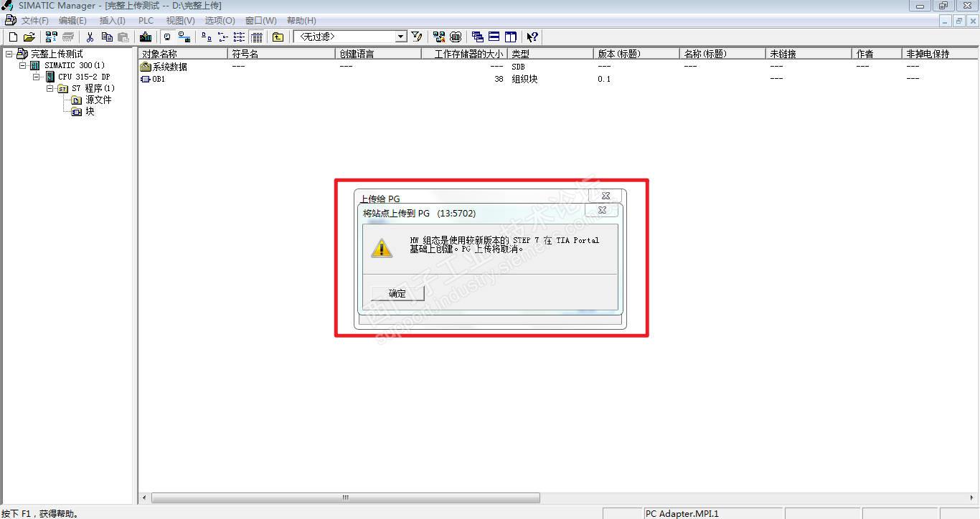Open the 文件(F) menu
The image size is (980, 519).
35,21
